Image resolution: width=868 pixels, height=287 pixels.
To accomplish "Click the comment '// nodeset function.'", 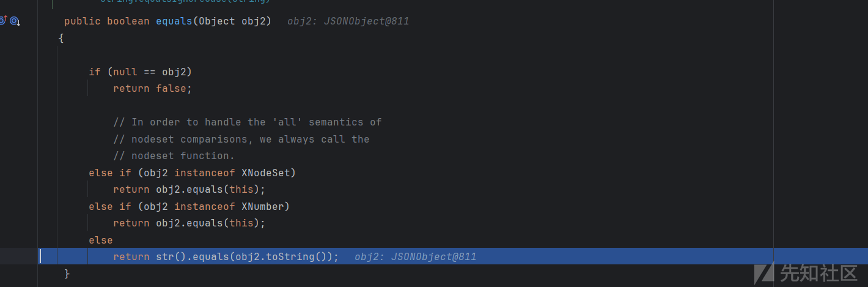I will 174,156.
